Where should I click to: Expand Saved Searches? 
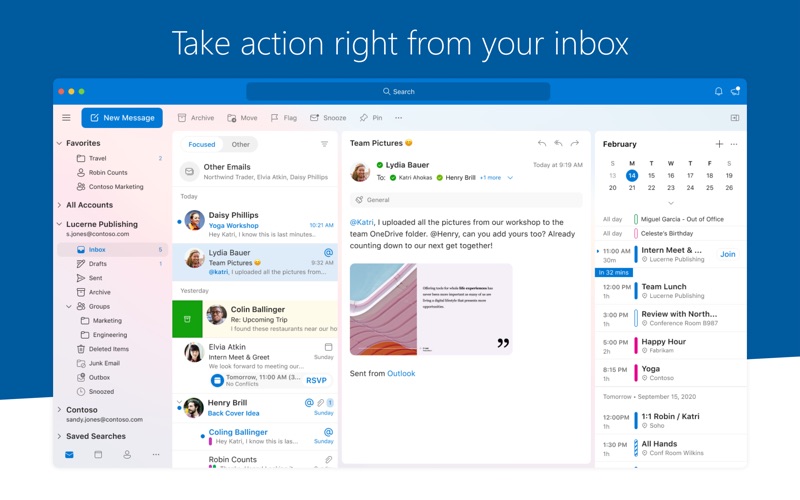(59, 436)
